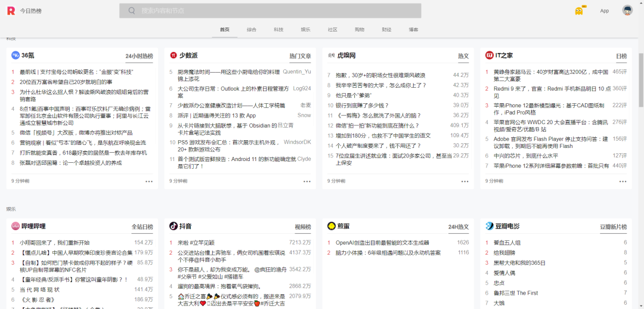Focus the search content input field

pyautogui.click(x=270, y=11)
